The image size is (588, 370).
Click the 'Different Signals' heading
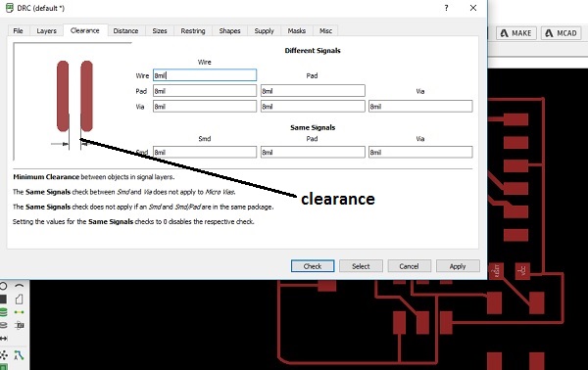click(x=313, y=51)
